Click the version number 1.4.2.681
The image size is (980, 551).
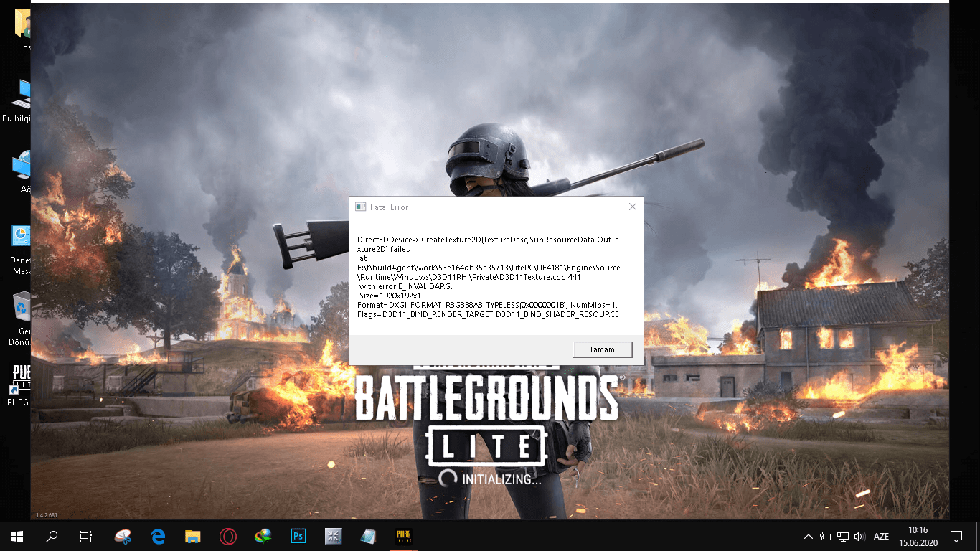(47, 515)
